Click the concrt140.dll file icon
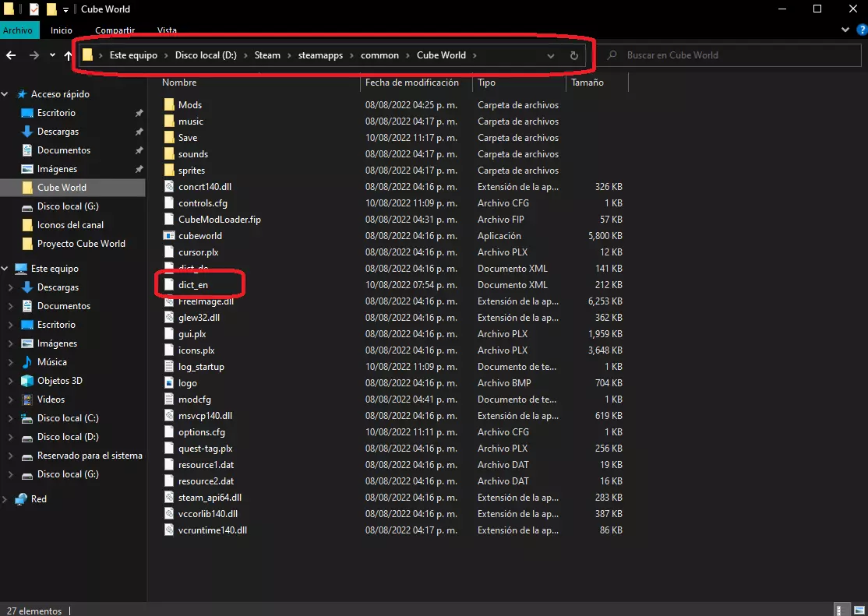 (169, 187)
